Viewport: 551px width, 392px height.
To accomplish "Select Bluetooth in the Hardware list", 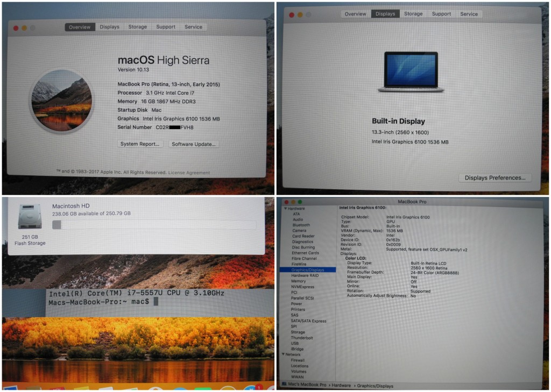I will (x=301, y=225).
